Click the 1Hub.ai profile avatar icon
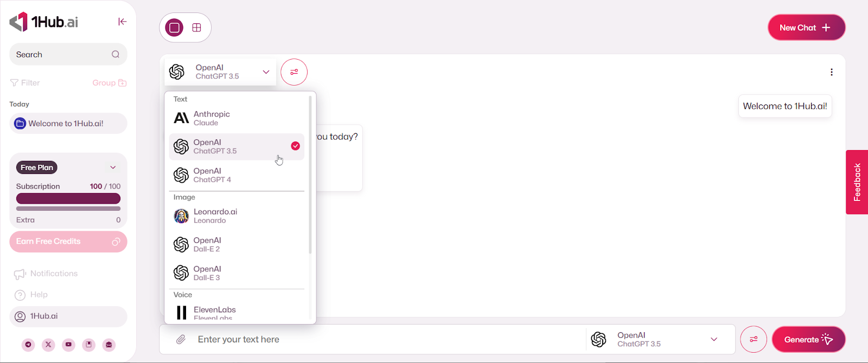 [20, 316]
